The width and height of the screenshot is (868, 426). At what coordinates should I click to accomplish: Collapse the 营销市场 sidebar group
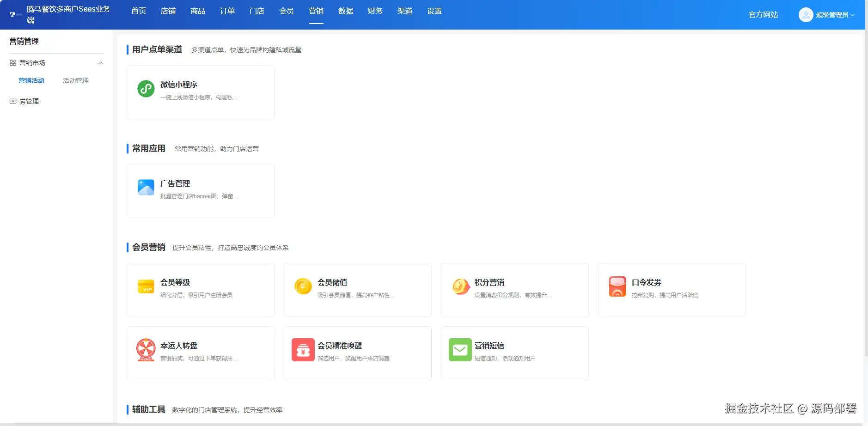coord(101,63)
